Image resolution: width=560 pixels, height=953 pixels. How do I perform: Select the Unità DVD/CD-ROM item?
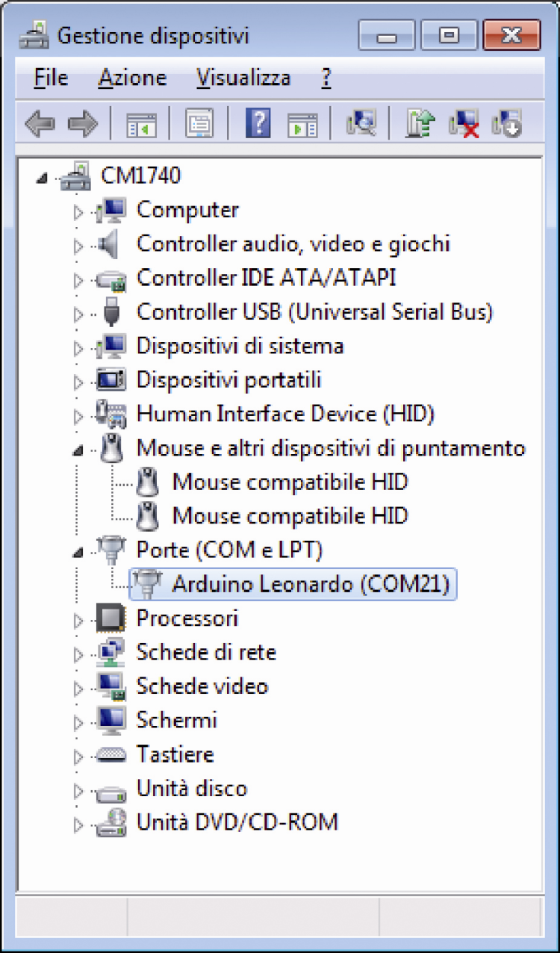coord(237,822)
